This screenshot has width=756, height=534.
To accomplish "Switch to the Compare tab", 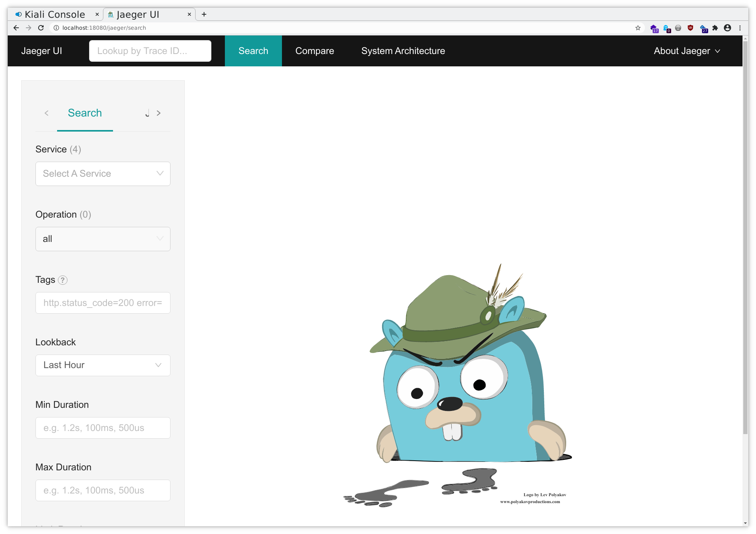I will 314,51.
